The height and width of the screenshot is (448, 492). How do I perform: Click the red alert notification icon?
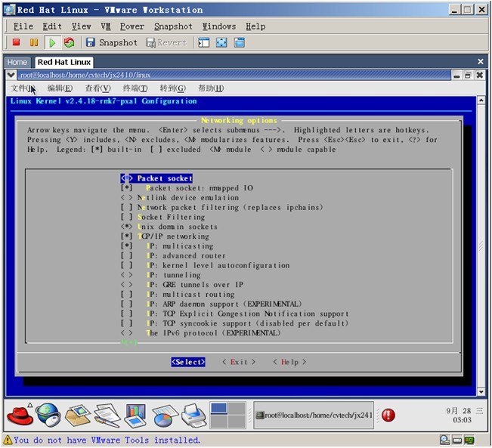tap(388, 415)
